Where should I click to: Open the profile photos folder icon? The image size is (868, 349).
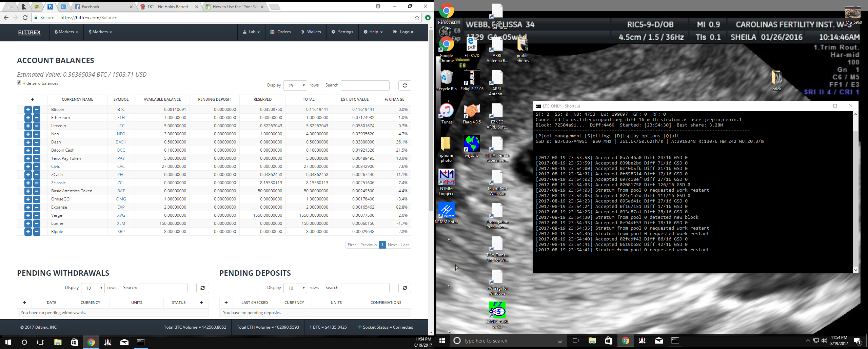point(522,50)
